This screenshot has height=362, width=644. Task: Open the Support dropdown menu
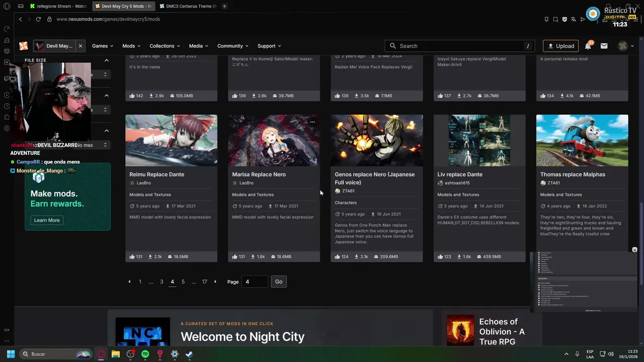[x=269, y=46]
